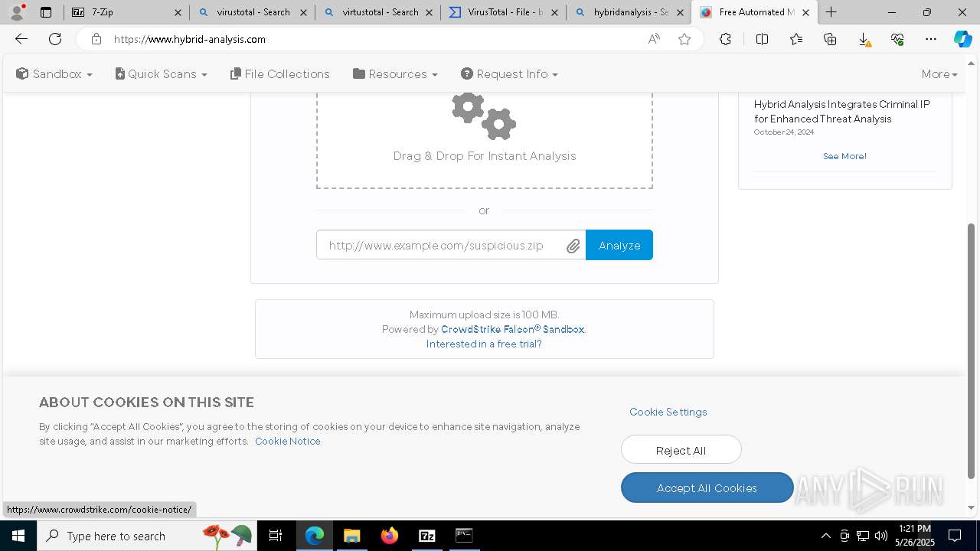This screenshot has height=551, width=980.
Task: Open 7-Zip from taskbar
Action: coord(426,536)
